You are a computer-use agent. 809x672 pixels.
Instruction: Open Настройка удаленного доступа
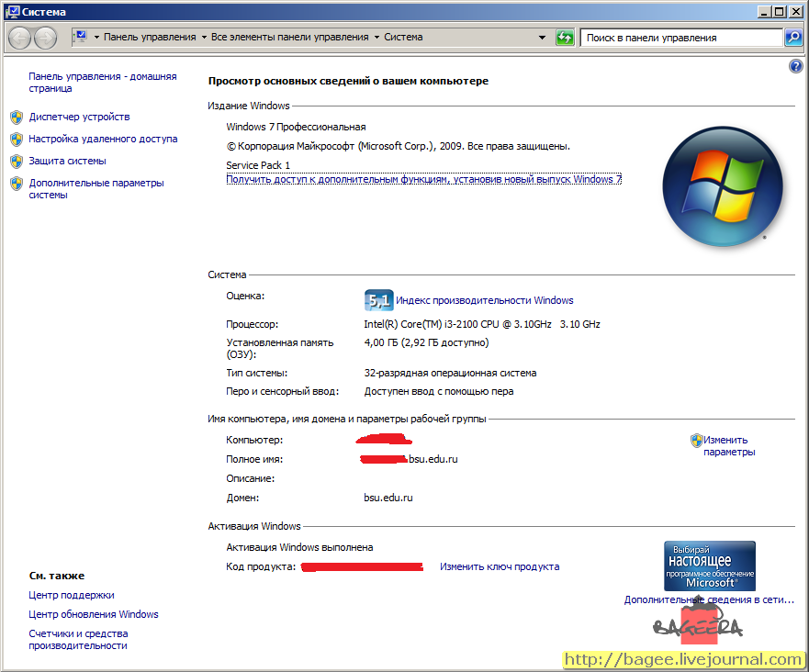(103, 139)
